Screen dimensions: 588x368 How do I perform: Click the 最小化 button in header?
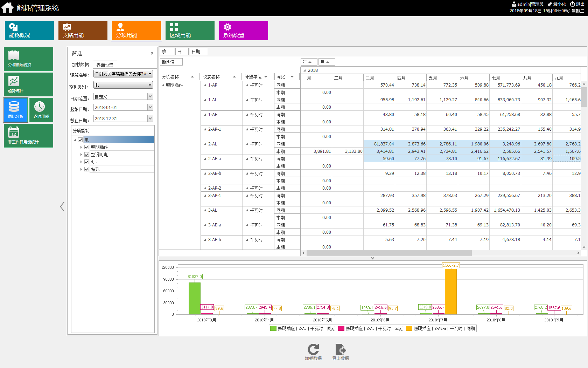coord(557,4)
